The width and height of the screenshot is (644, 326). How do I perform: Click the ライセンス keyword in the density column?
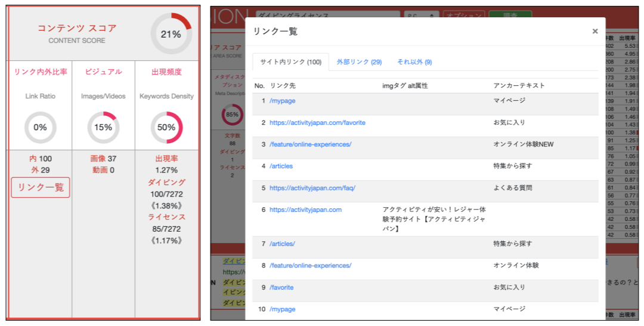166,217
